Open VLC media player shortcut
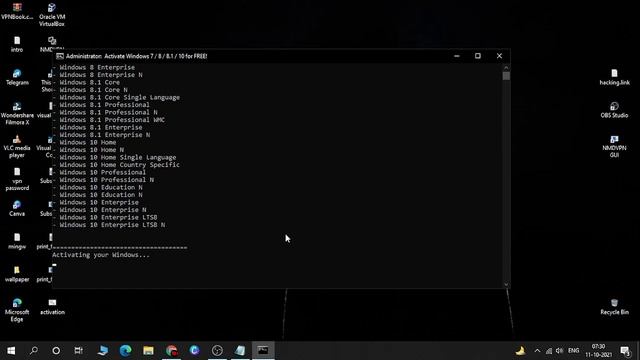640x360 pixels. click(17, 147)
